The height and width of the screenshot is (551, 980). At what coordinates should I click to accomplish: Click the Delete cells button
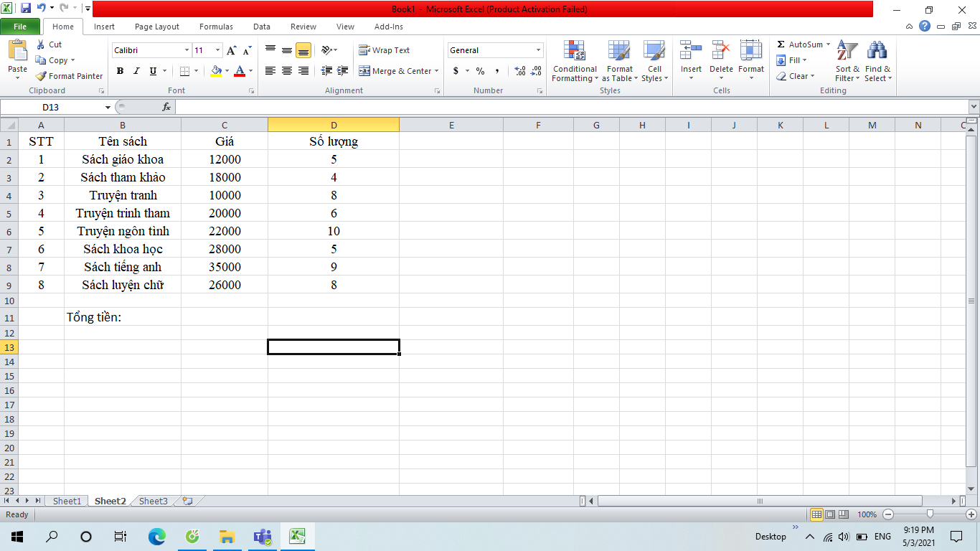pyautogui.click(x=721, y=61)
